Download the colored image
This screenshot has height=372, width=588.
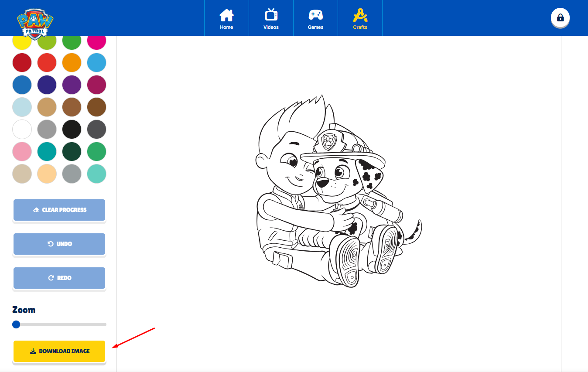pyautogui.click(x=59, y=351)
